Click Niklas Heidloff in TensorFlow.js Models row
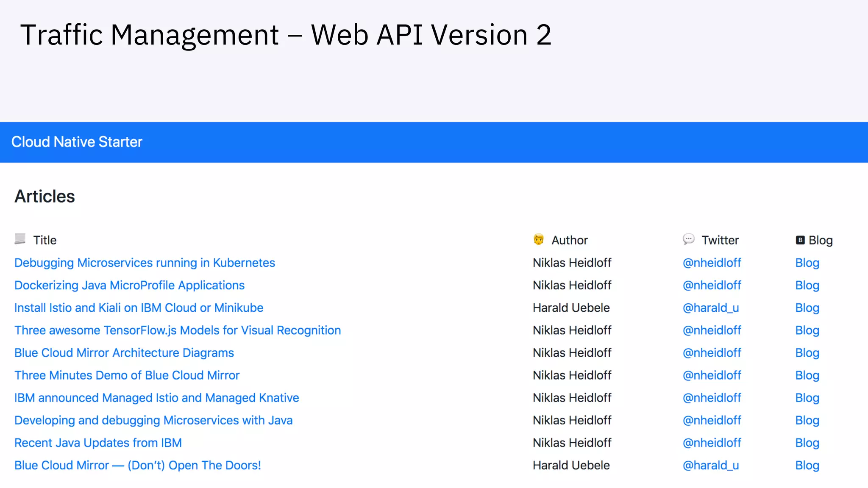 572,330
